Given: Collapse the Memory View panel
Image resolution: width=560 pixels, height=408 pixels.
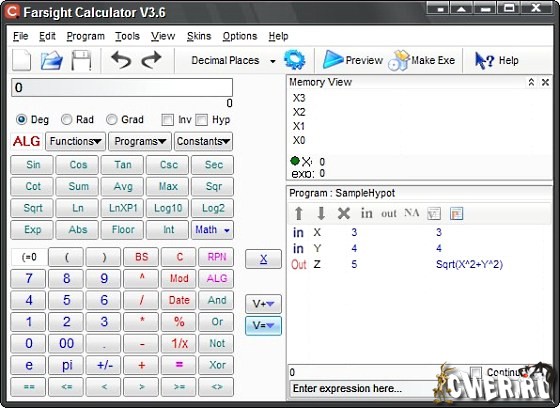Looking at the screenshot, I should 531,82.
